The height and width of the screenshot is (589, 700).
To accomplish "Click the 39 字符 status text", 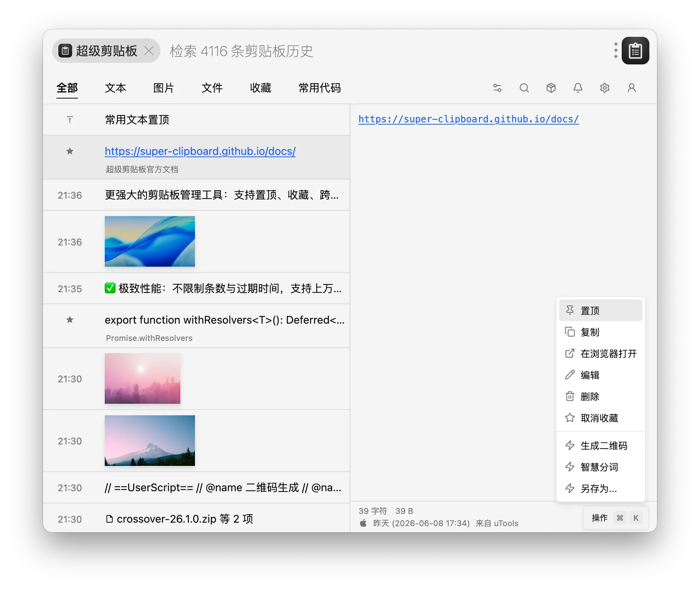I will [373, 511].
